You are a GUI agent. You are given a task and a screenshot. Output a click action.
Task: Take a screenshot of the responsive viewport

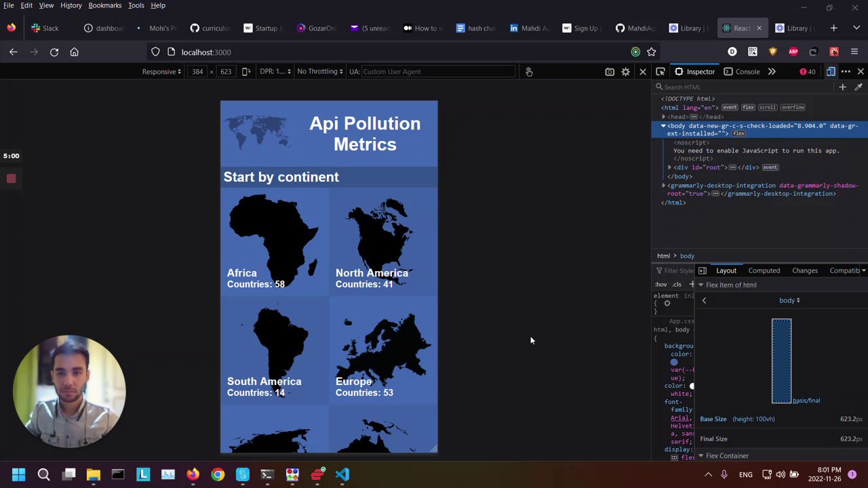point(610,72)
